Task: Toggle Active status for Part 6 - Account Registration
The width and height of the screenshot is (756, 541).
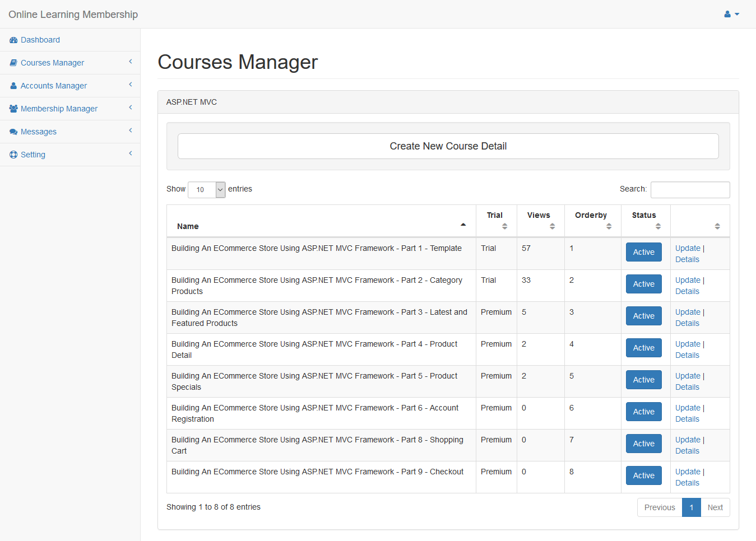Action: [x=644, y=412]
